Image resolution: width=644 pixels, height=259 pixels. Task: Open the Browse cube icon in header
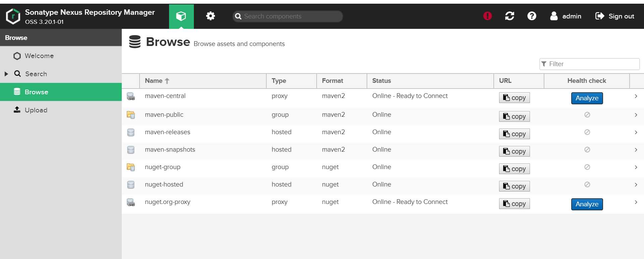tap(181, 16)
